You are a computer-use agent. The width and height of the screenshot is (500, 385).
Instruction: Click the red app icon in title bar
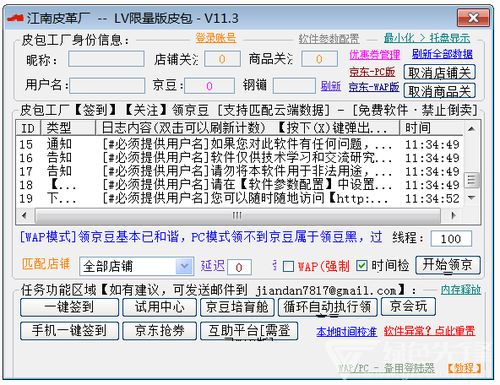click(x=15, y=18)
